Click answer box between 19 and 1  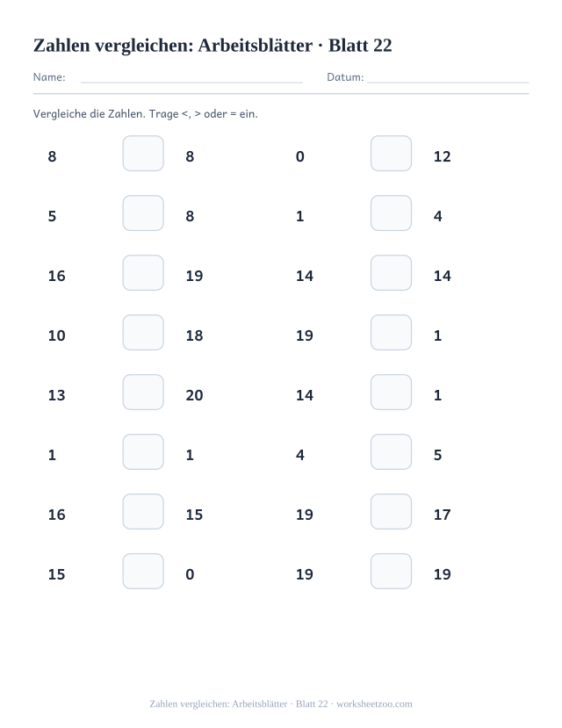pos(391,333)
